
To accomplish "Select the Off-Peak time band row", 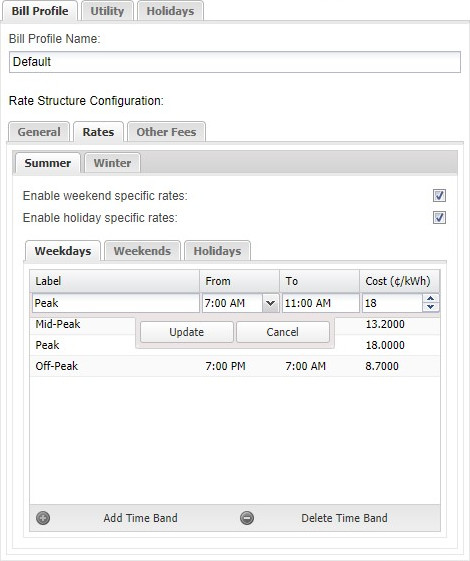I will coord(235,366).
